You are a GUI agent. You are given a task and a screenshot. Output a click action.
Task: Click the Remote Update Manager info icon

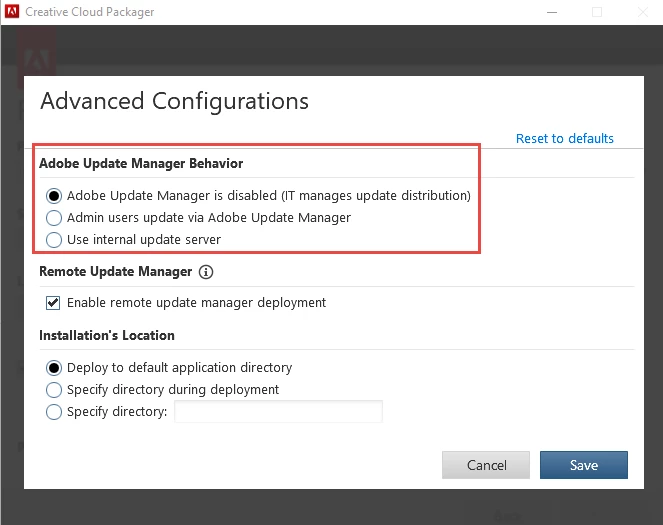206,271
